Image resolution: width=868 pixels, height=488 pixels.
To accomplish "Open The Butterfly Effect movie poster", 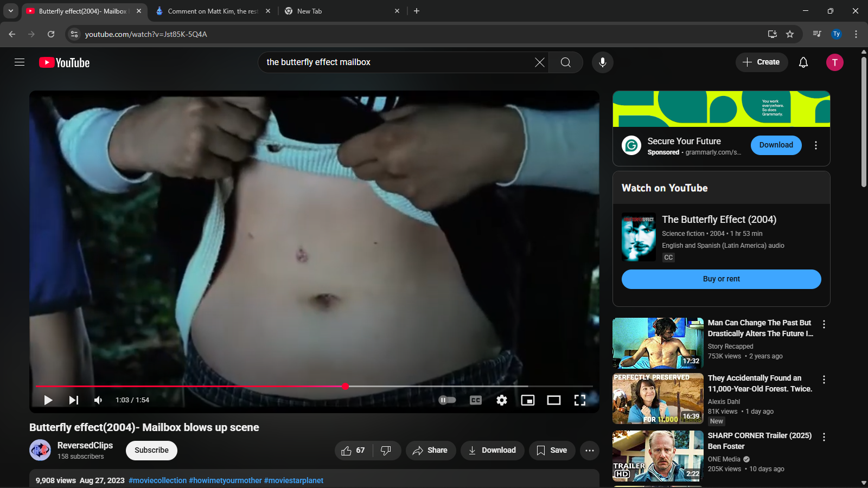I will tap(639, 237).
